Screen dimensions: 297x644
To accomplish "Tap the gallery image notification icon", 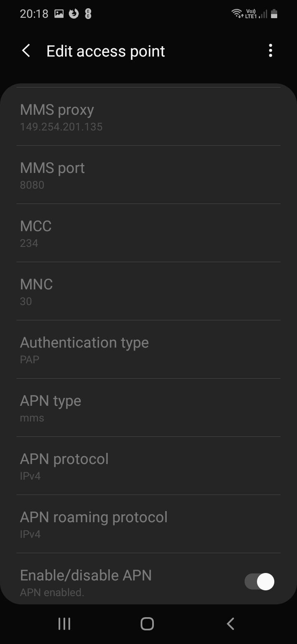I will coord(59,14).
